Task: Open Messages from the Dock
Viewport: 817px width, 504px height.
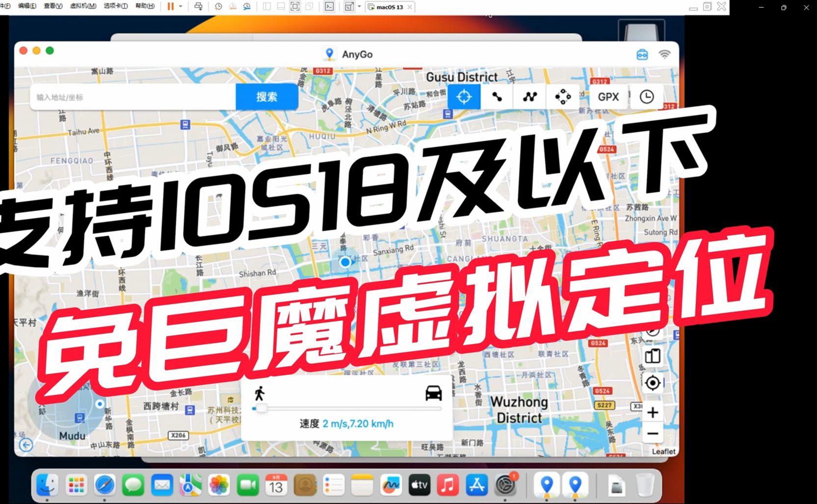Action: click(133, 485)
